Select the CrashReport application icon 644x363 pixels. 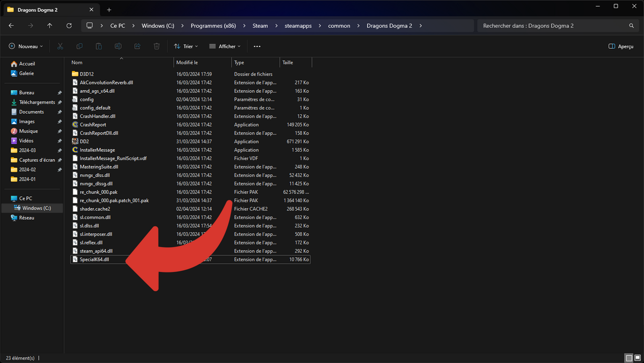pos(75,124)
